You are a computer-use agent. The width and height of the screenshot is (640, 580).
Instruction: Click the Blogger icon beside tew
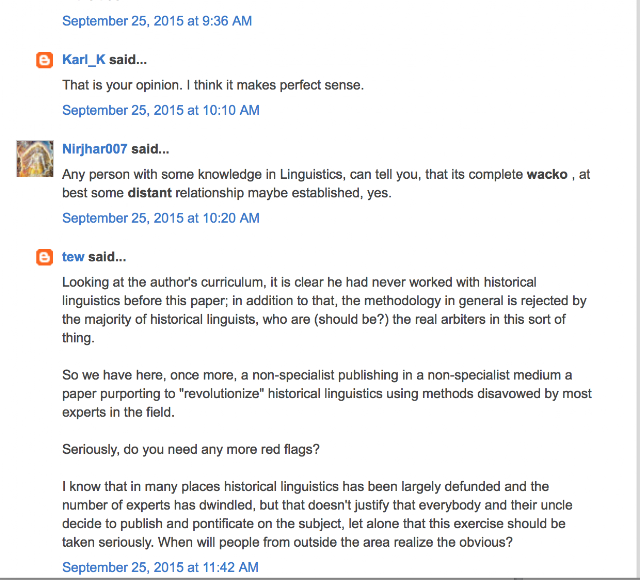pyautogui.click(x=44, y=257)
